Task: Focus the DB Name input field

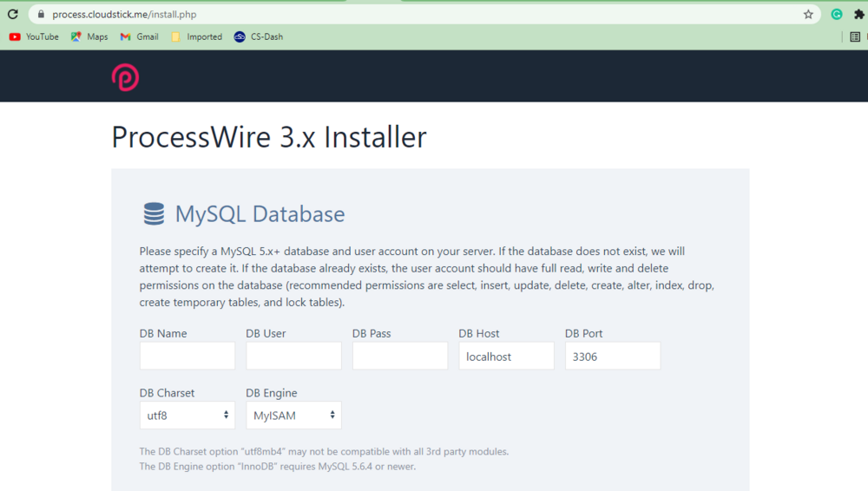Action: click(187, 356)
